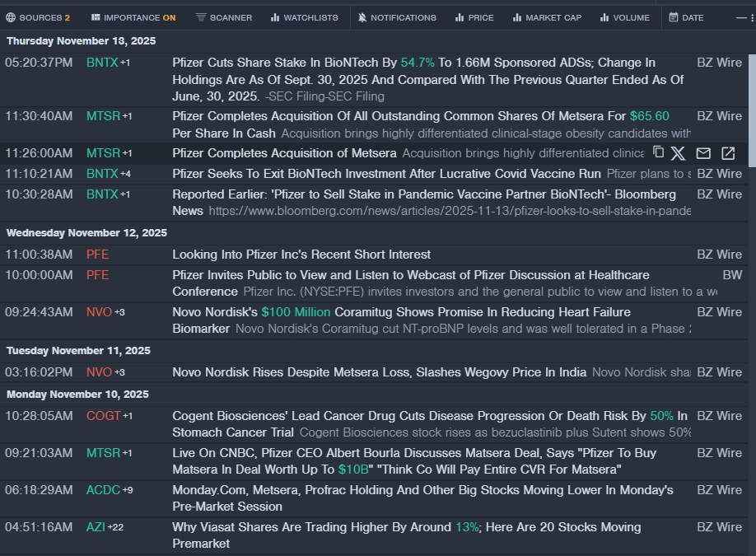Email the Pfizer Metsera headline

(703, 153)
